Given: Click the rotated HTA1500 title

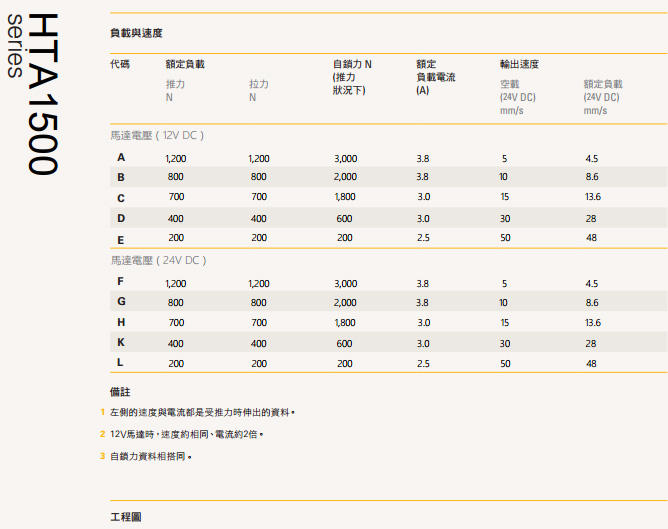Looking at the screenshot, I should click(43, 94).
